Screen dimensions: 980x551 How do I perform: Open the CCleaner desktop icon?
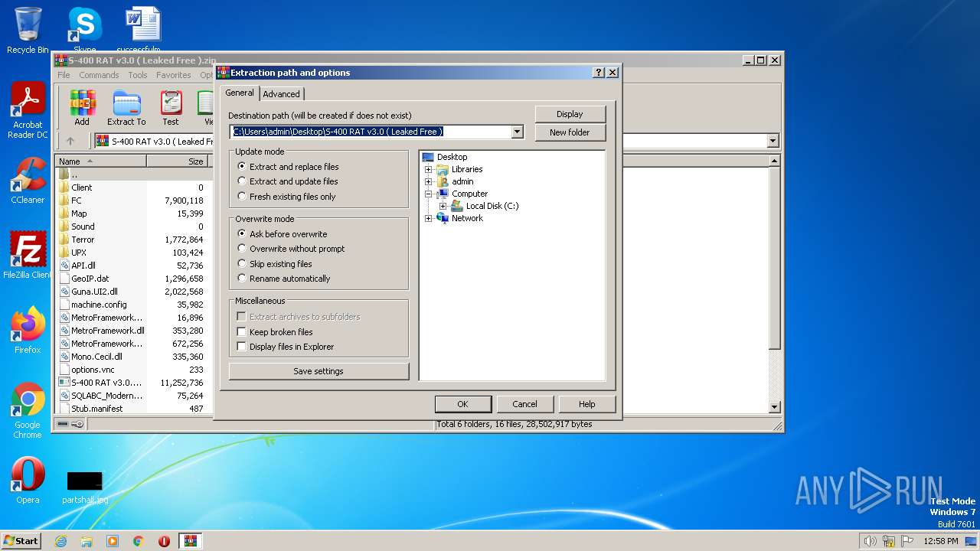28,181
